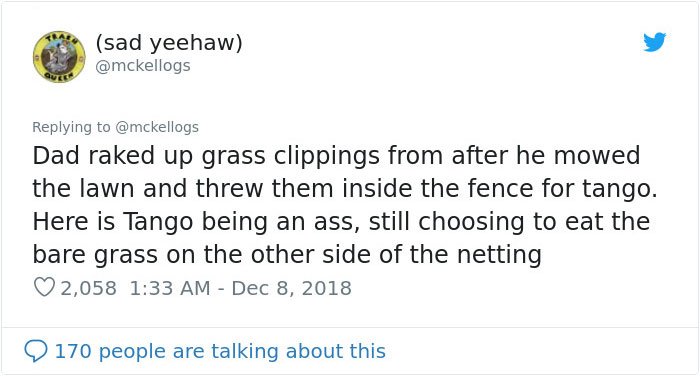
Task: Click the 'bare grass on the other side' line
Action: [x=287, y=255]
